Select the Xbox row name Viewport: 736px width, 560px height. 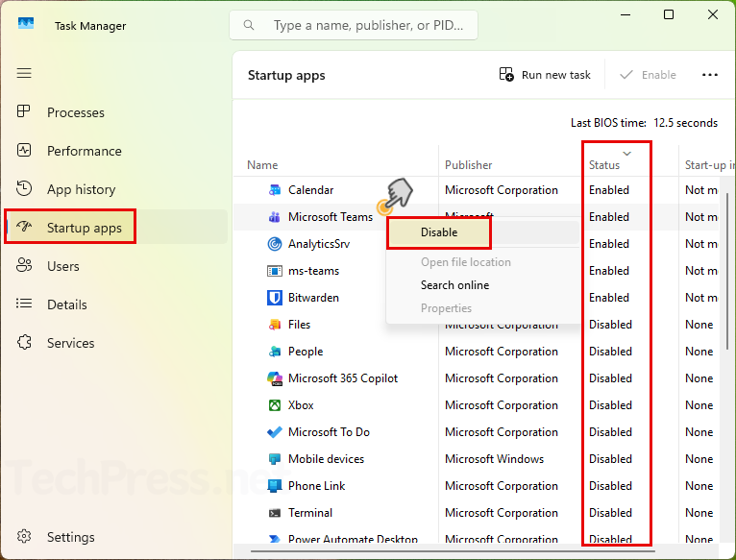(301, 405)
